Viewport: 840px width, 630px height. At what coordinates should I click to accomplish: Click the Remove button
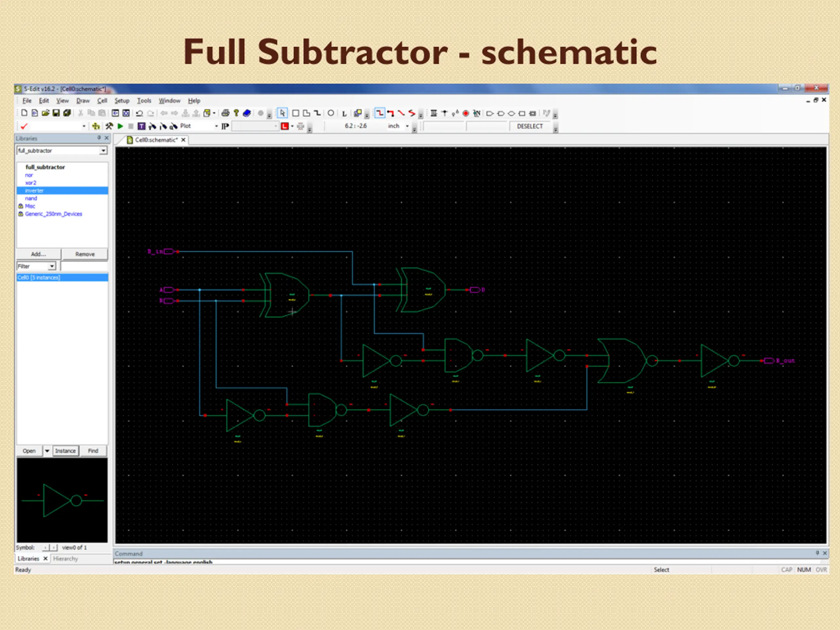(85, 254)
